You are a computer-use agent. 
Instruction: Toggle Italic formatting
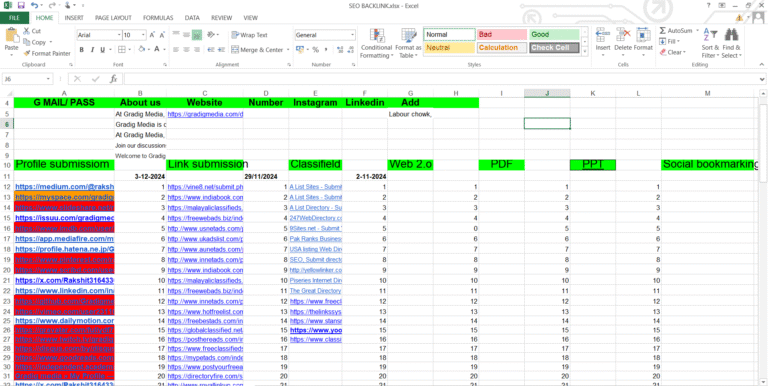pos(92,49)
